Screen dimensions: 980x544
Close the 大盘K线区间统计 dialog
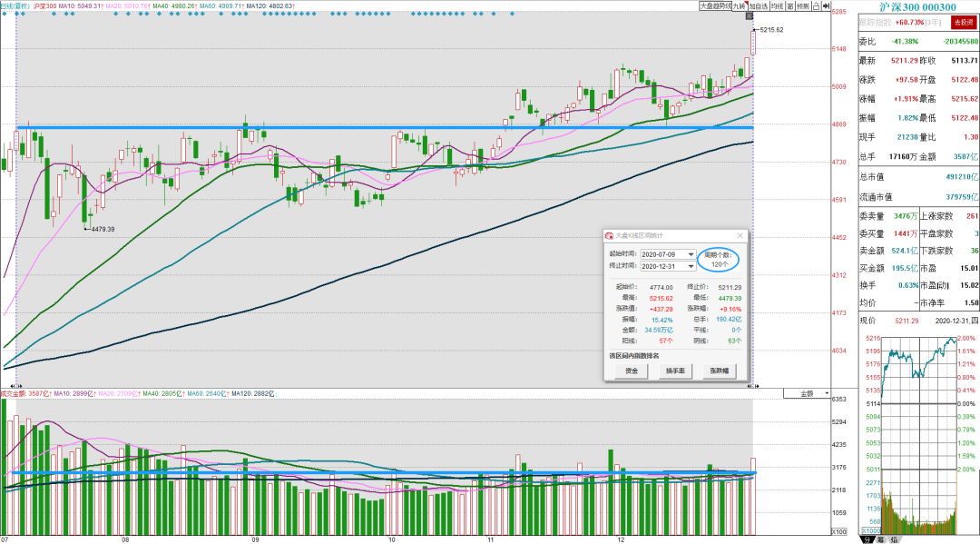click(740, 236)
